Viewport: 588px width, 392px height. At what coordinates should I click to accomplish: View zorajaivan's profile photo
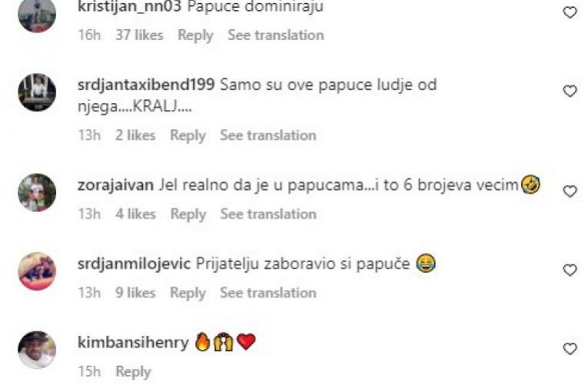[37, 192]
